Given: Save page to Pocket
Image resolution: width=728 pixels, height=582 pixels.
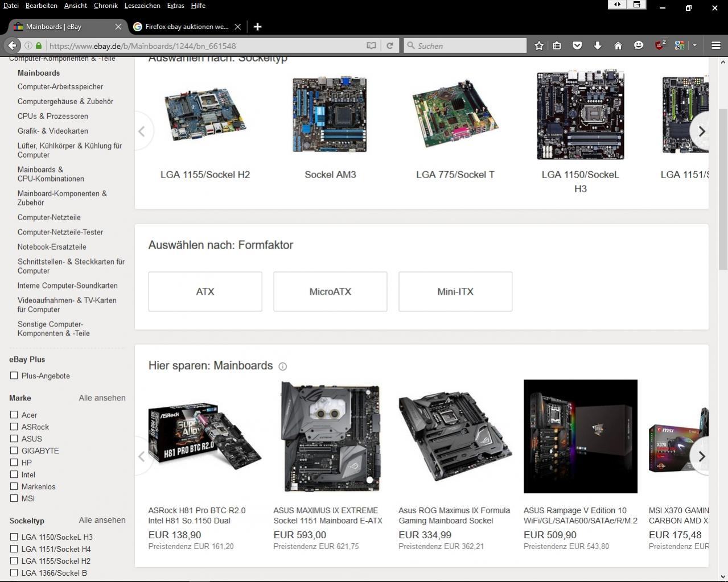Looking at the screenshot, I should click(x=577, y=46).
